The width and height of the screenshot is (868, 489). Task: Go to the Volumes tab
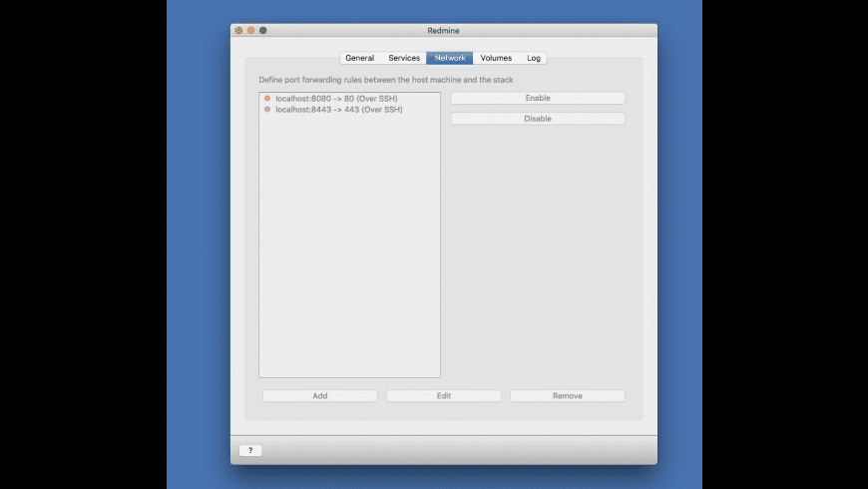[496, 58]
